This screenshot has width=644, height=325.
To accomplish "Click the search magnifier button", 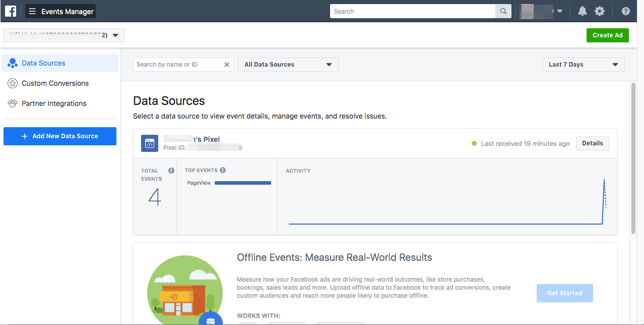I will tap(503, 11).
